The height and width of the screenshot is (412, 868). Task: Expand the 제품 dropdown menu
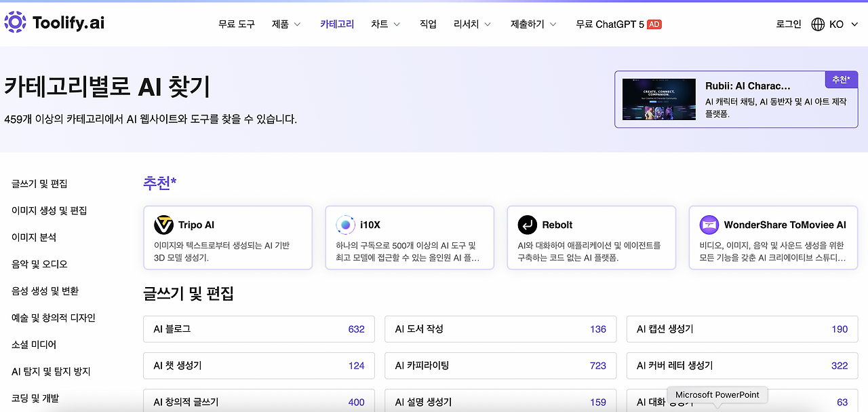[286, 24]
